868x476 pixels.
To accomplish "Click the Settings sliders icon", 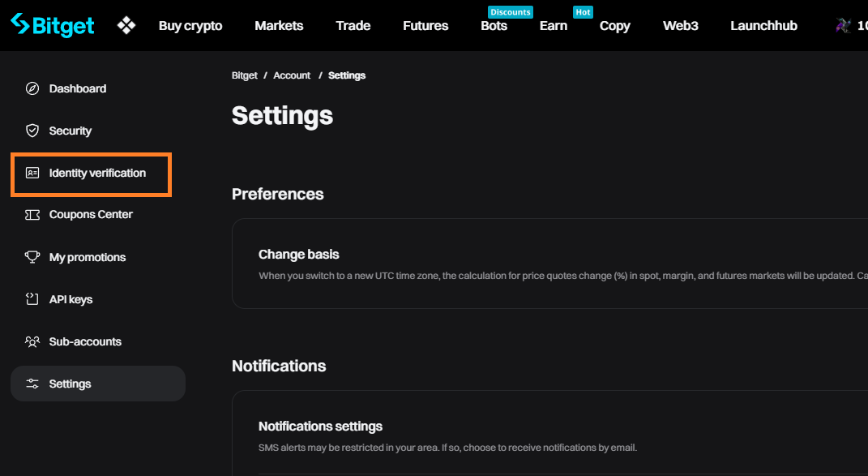I will click(x=32, y=384).
